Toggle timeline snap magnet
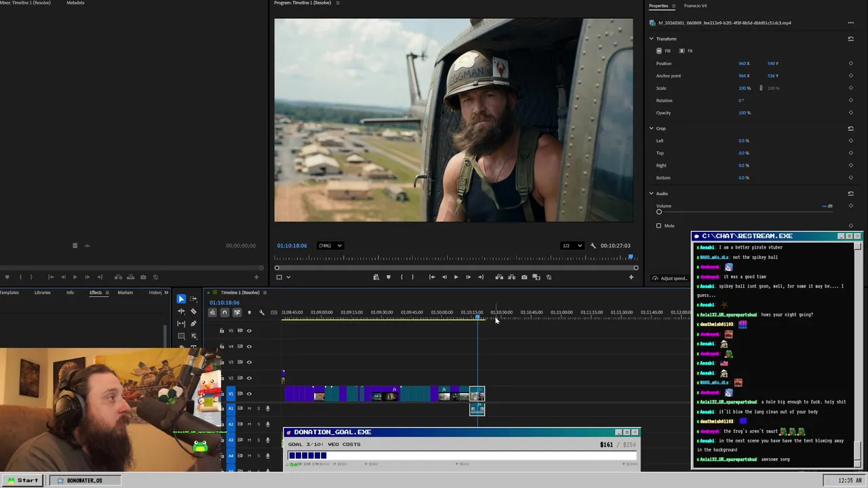The width and height of the screenshot is (868, 488). coord(224,312)
